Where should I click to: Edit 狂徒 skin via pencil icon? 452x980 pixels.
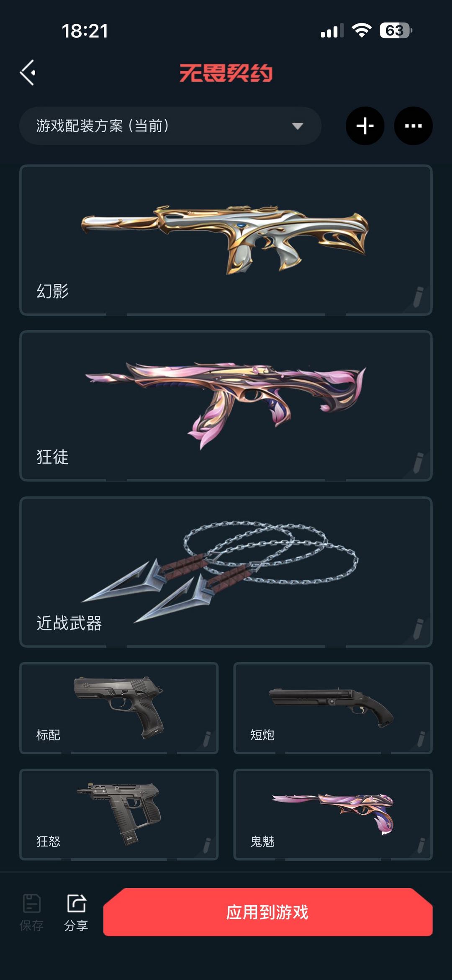[x=418, y=463]
